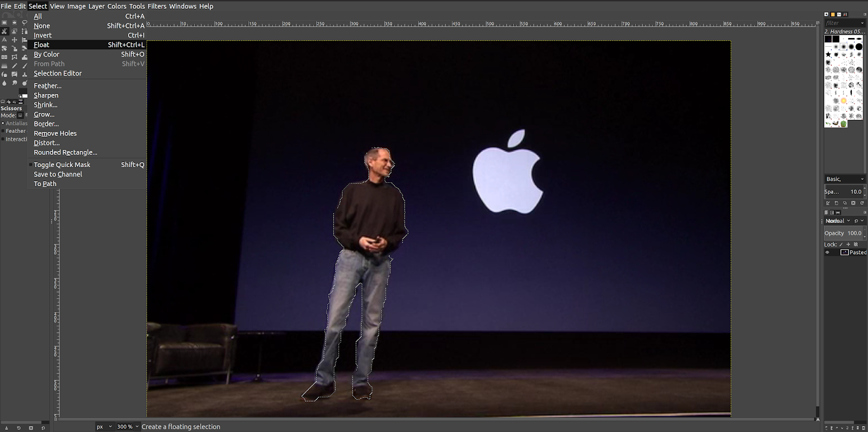This screenshot has width=868, height=432.
Task: Click Feather... in Select menu
Action: pos(87,86)
